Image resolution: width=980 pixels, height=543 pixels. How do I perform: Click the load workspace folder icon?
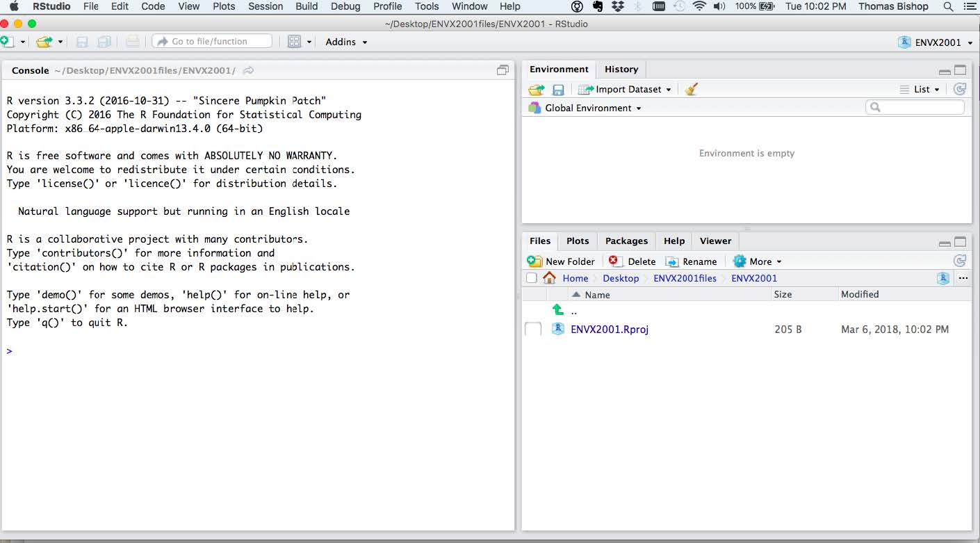coord(536,89)
